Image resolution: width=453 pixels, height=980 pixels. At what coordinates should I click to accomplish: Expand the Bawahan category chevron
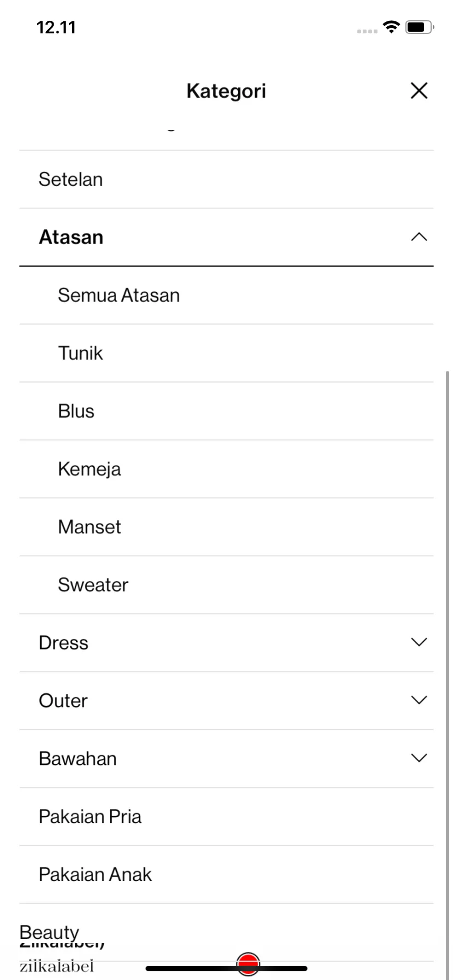[x=419, y=758]
